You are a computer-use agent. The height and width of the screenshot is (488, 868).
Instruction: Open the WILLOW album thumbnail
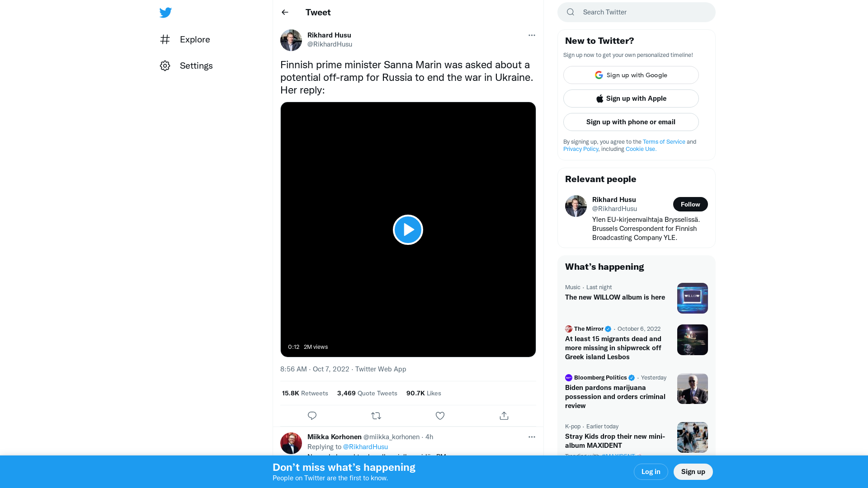[692, 298]
